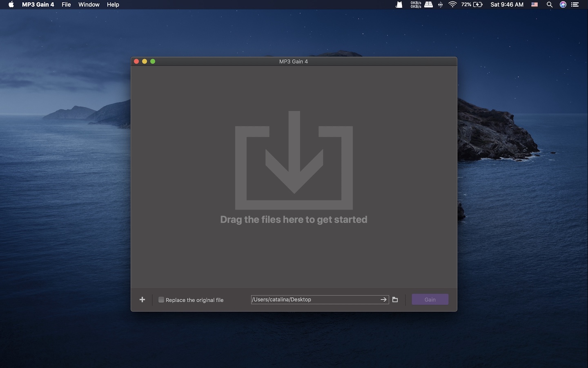Click the clock Sat 9:46 AM
The height and width of the screenshot is (368, 588).
pos(507,4)
